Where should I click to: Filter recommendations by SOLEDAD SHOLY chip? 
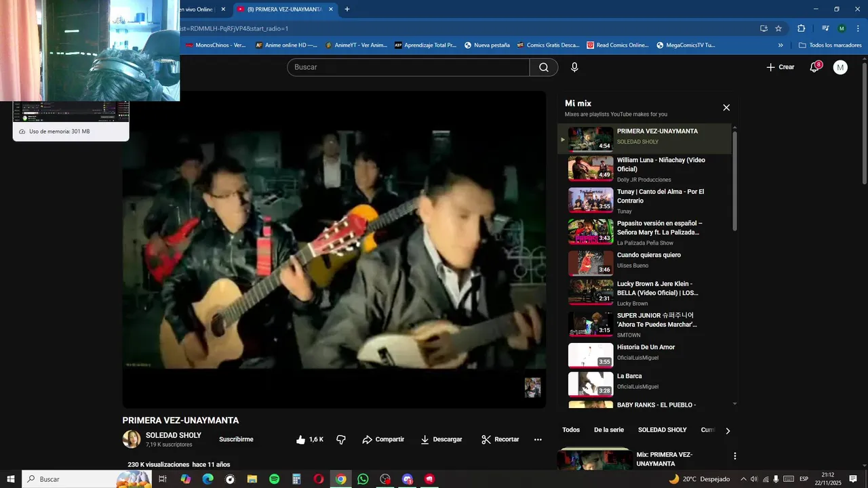pos(663,430)
